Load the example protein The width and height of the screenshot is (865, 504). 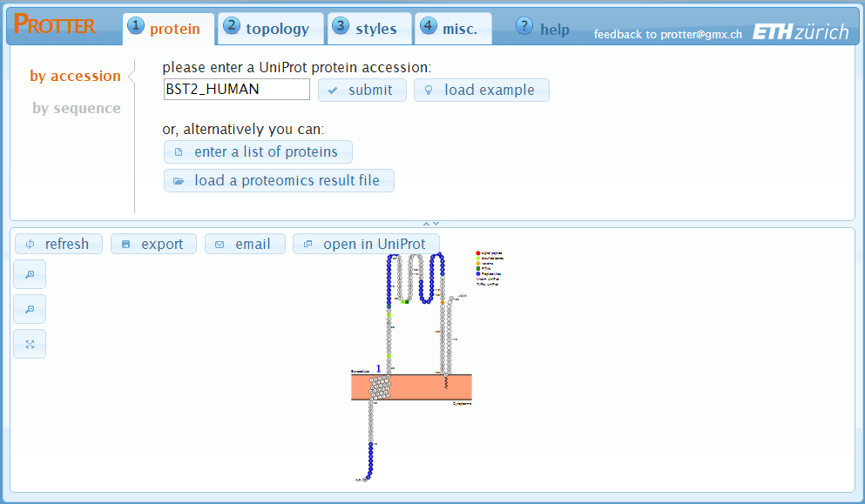(x=481, y=90)
